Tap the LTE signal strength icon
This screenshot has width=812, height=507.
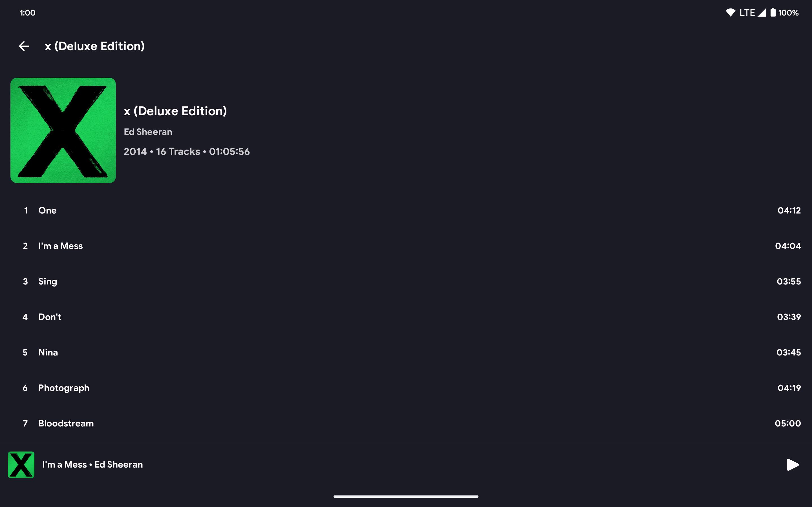[x=762, y=13]
